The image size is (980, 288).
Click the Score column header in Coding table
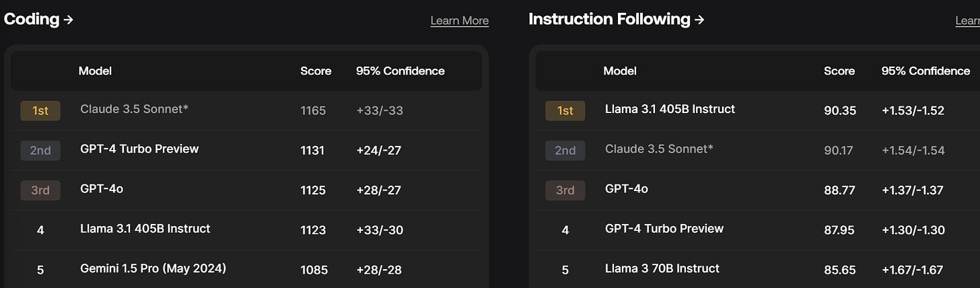pyautogui.click(x=316, y=71)
